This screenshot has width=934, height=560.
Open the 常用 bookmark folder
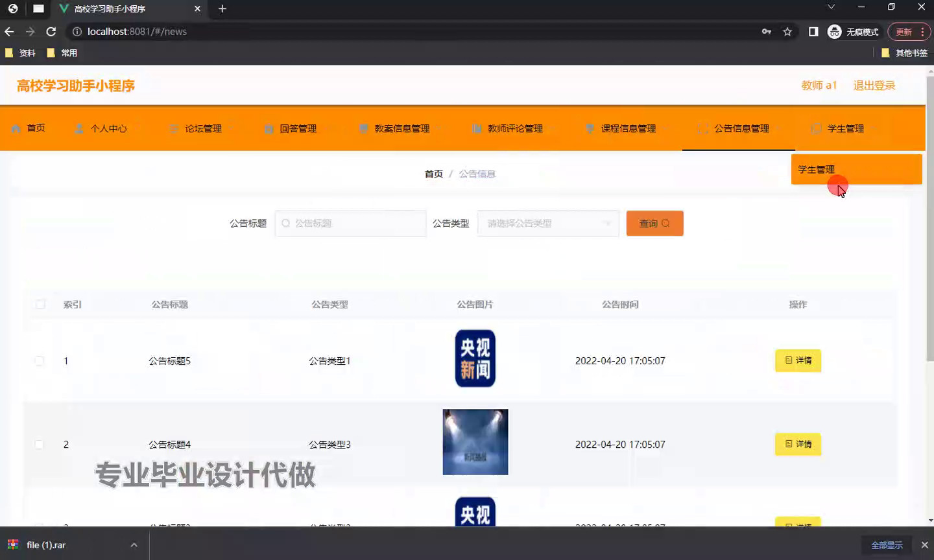point(62,53)
